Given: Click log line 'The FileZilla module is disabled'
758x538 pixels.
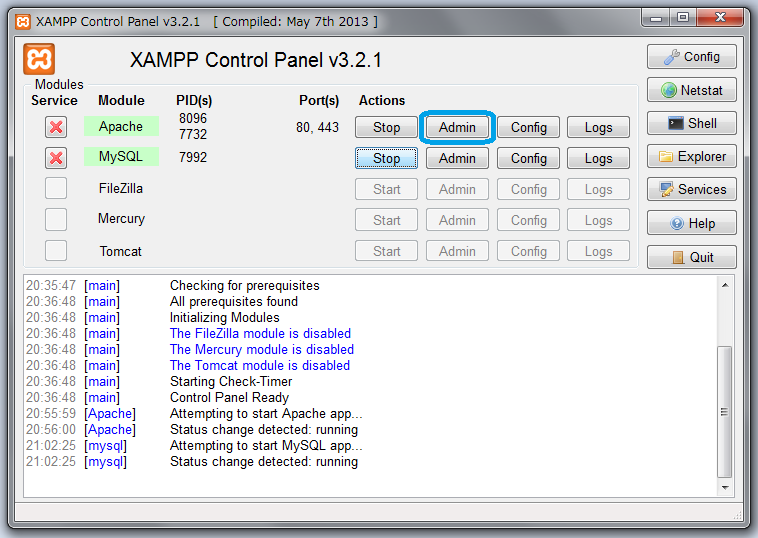Looking at the screenshot, I should point(260,334).
